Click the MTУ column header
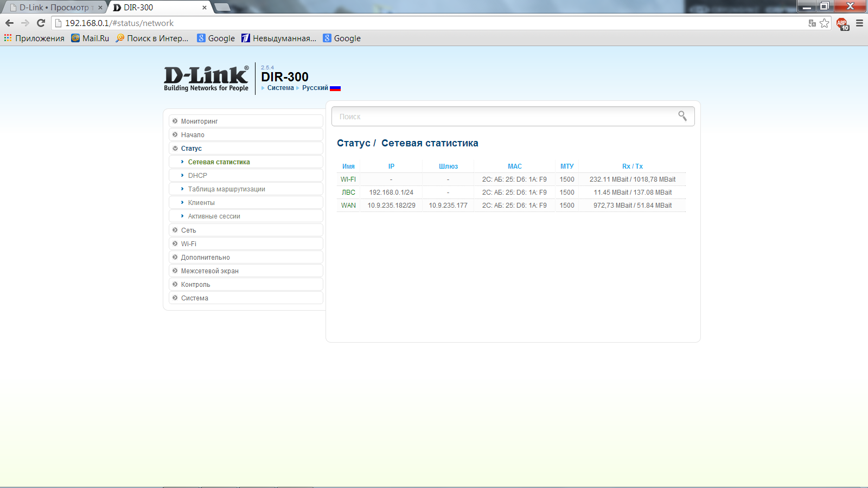Screen dimensions: 868x488 [567, 166]
